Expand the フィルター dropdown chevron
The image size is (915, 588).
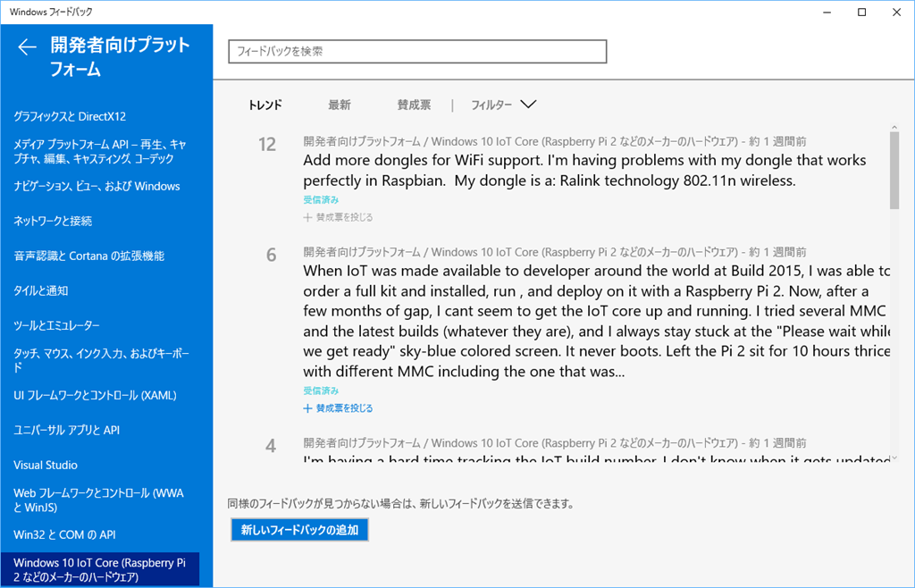pos(527,105)
